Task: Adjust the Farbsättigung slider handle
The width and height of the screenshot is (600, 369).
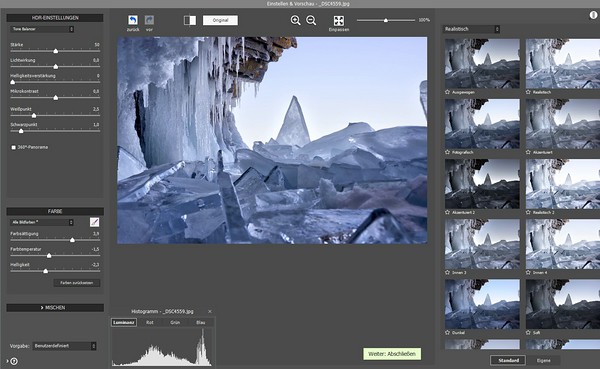Action: pos(72,240)
